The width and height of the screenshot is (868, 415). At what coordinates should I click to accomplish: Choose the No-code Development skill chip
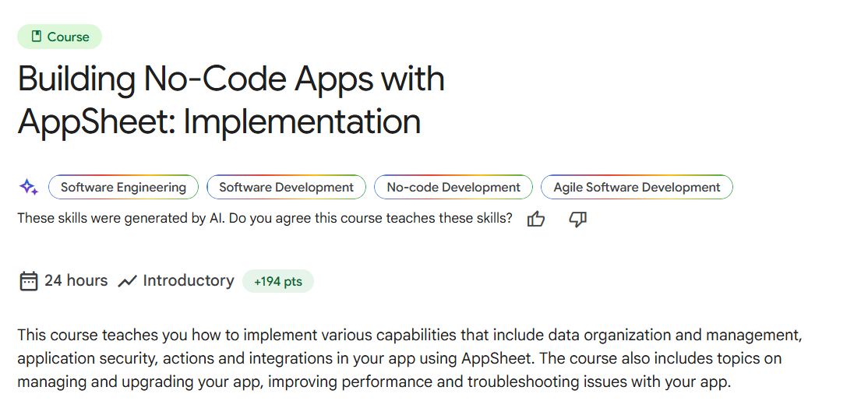point(453,187)
